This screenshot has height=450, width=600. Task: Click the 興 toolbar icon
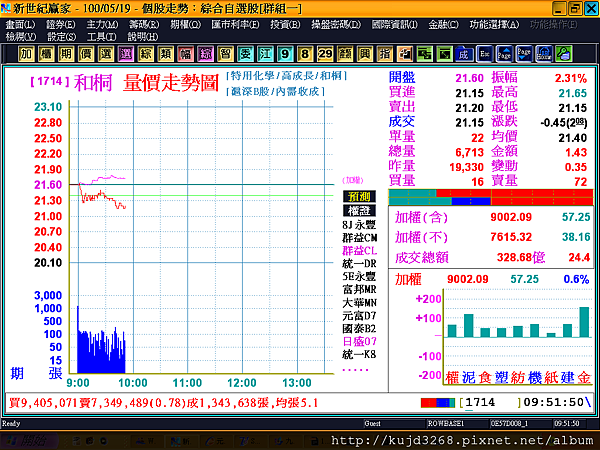(365, 54)
